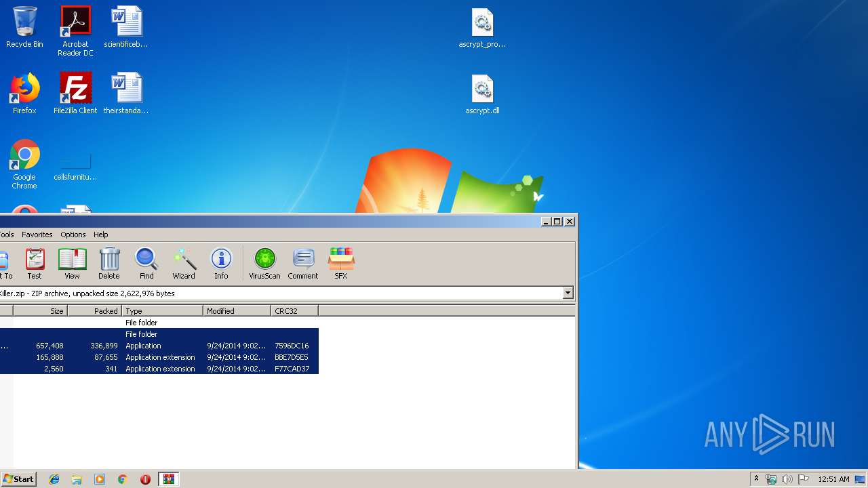Select the theirstanda... Word document icon

pyautogui.click(x=126, y=94)
